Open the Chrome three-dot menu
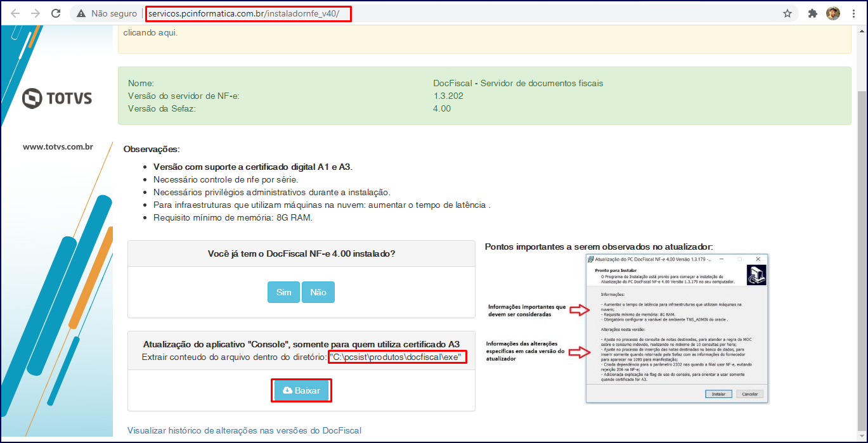 point(853,13)
